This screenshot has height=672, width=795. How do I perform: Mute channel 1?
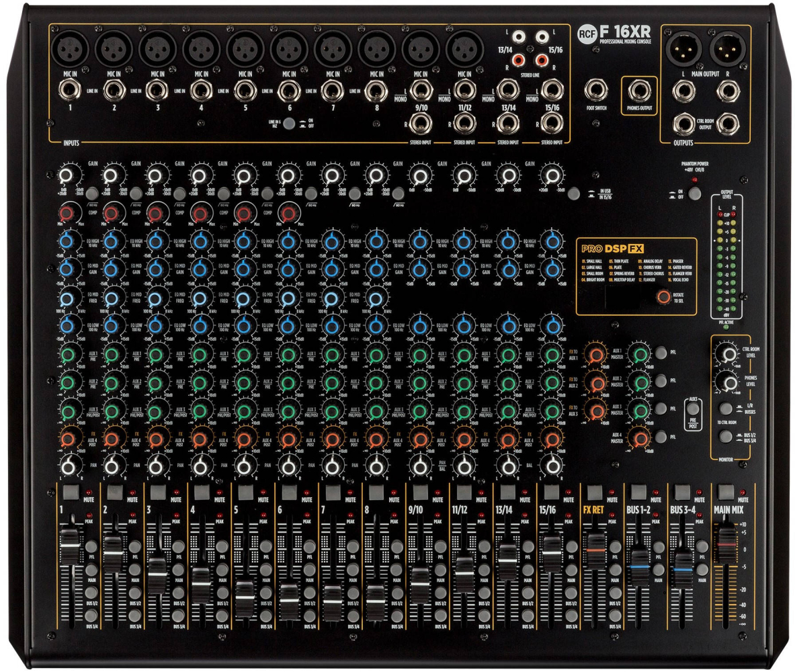(x=70, y=492)
